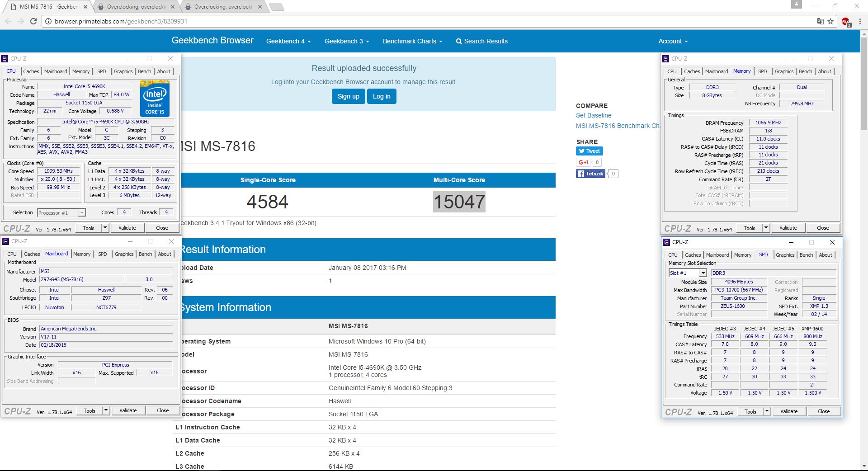
Task: Click the Sign up button
Action: (x=349, y=96)
